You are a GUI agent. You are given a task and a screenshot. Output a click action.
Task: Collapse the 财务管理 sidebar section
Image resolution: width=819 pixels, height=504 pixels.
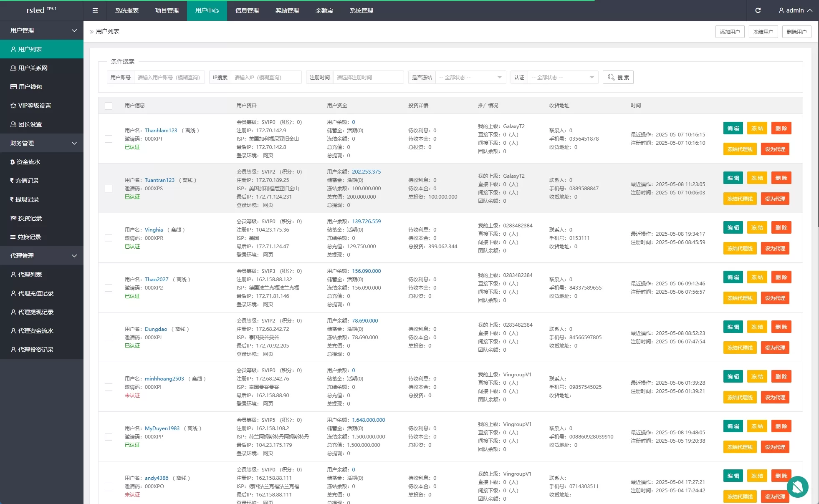coord(42,143)
